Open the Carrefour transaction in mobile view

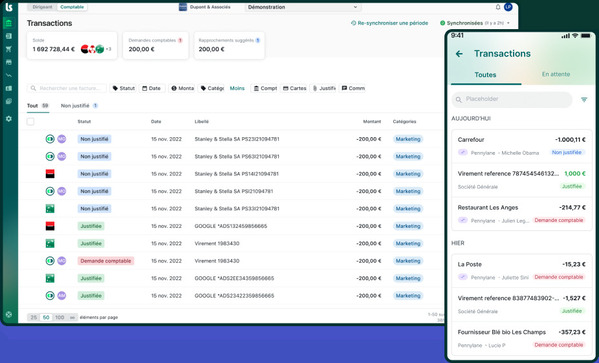point(521,147)
